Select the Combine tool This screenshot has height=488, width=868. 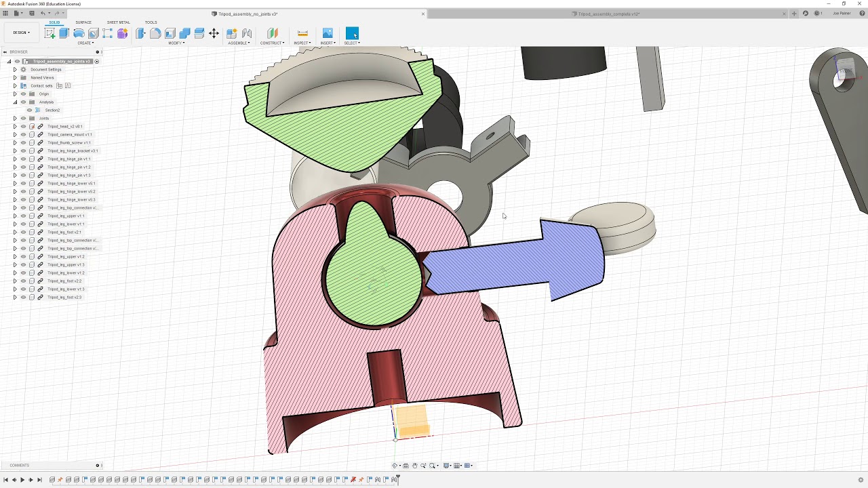coord(184,33)
